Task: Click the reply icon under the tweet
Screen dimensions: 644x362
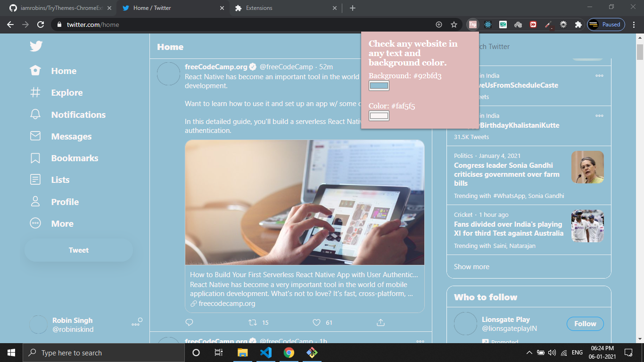Action: click(190, 322)
